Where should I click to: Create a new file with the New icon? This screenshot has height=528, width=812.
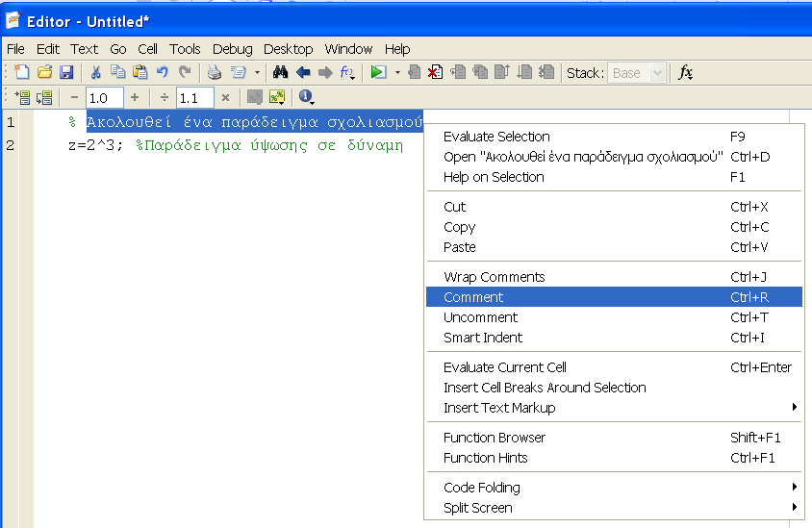click(x=22, y=72)
